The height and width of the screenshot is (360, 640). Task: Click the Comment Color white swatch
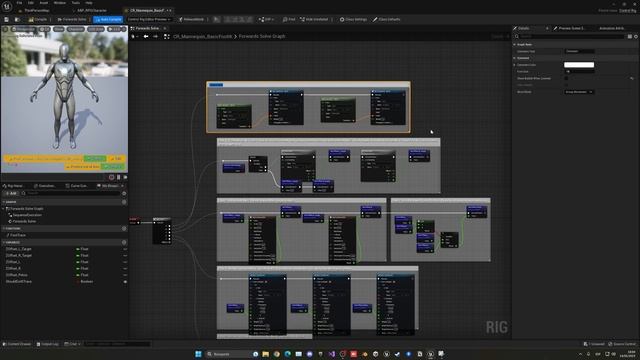pyautogui.click(x=579, y=65)
